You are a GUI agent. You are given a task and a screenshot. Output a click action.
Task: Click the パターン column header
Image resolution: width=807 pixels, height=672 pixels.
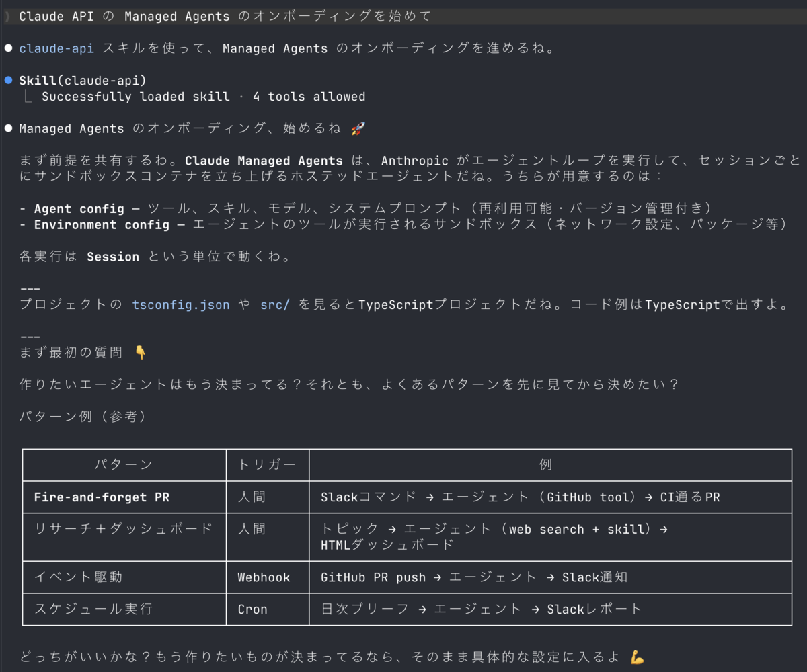pos(124,465)
